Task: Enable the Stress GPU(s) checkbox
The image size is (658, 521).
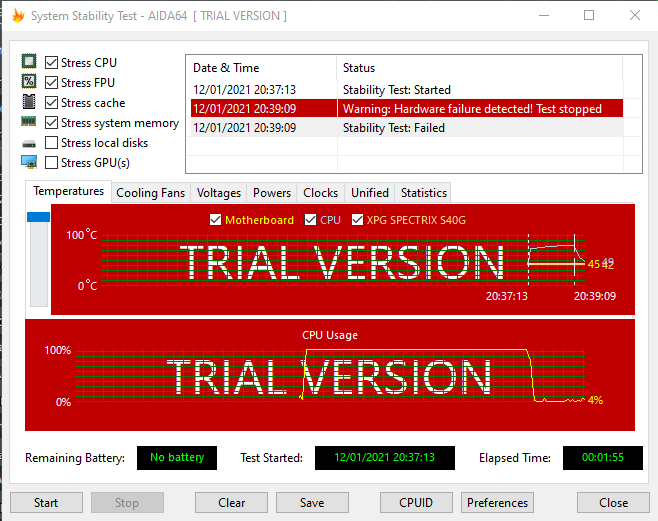Action: [51, 162]
